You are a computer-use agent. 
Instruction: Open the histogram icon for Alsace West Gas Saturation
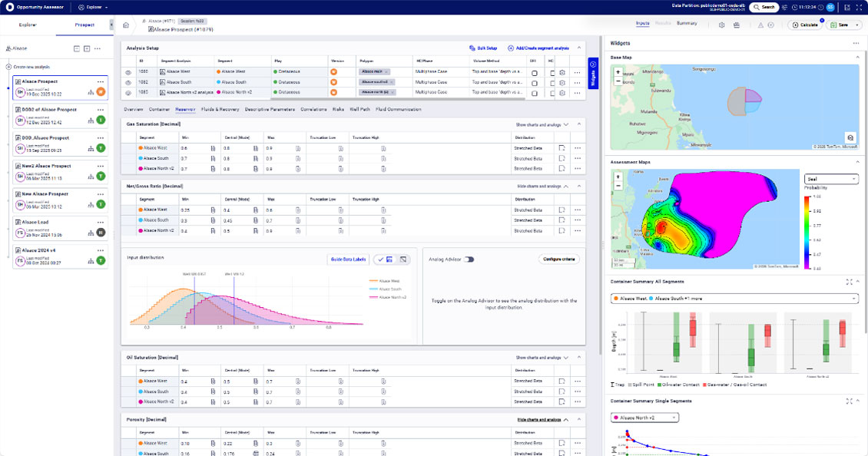[211, 147]
